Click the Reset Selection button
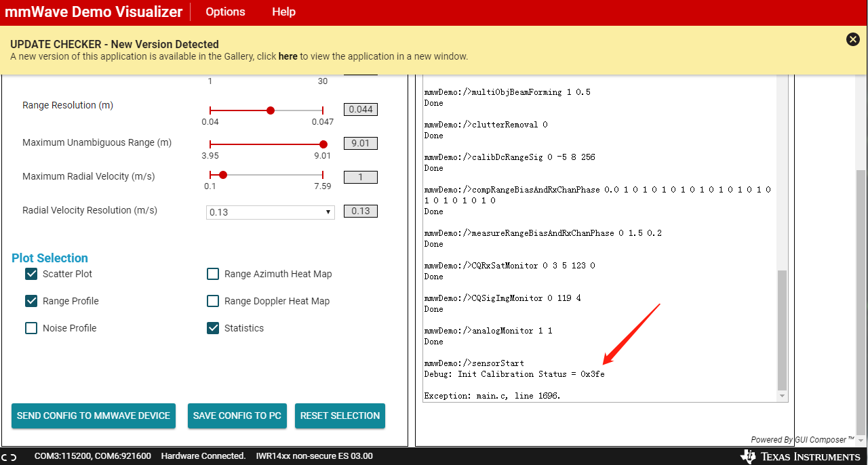868x465 pixels. click(340, 416)
